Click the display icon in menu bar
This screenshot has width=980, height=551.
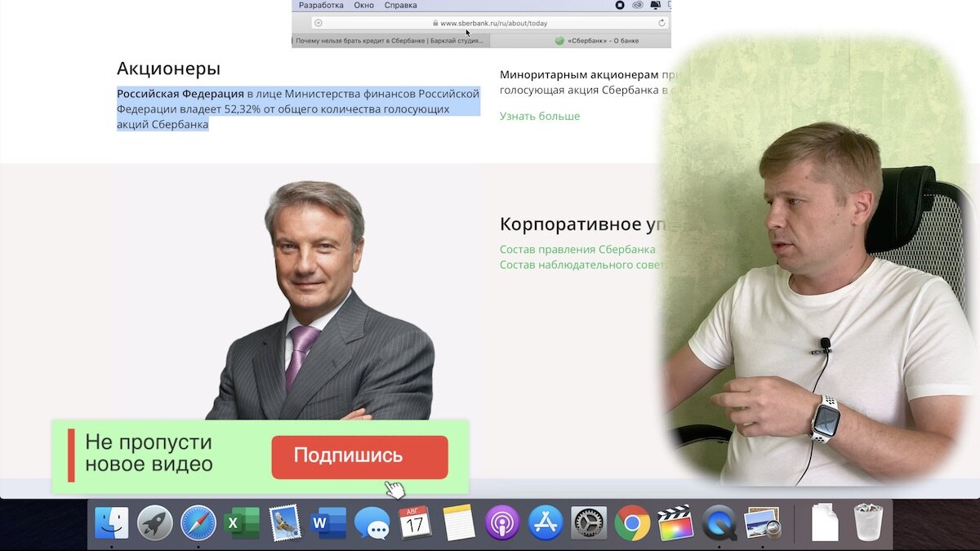click(655, 5)
